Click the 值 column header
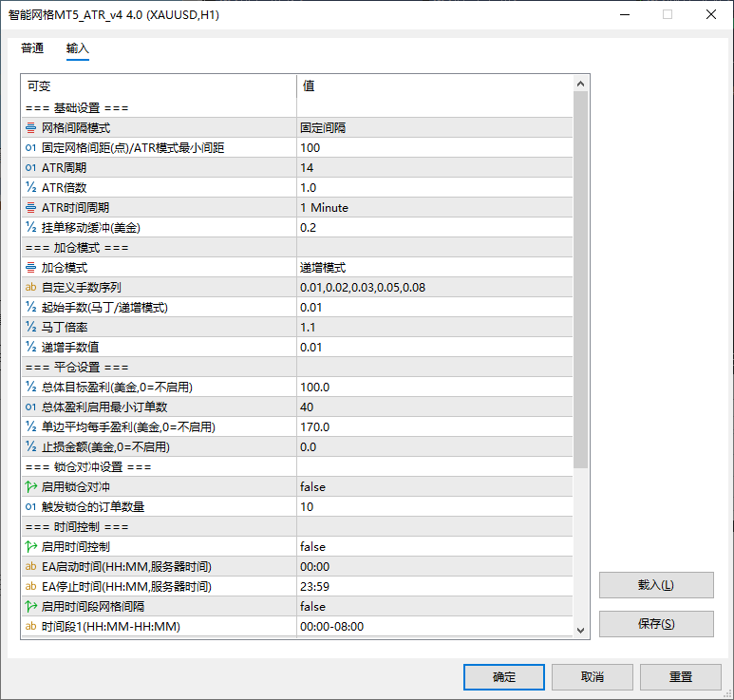The width and height of the screenshot is (734, 700). point(435,86)
